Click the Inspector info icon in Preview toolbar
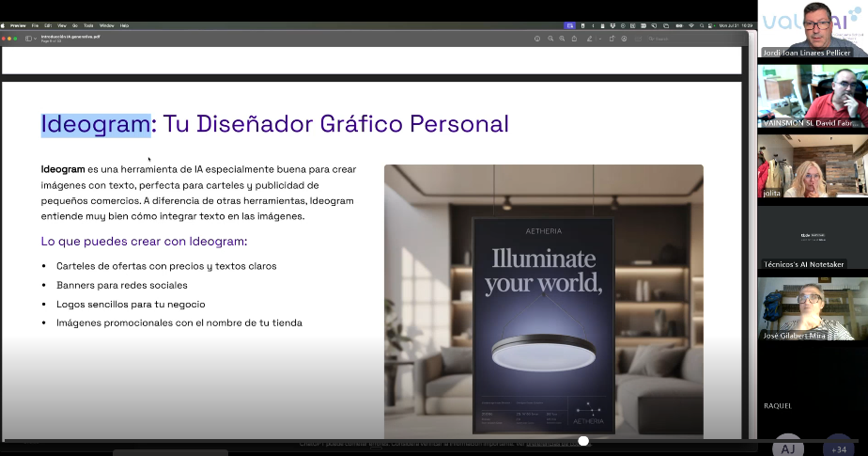 click(x=537, y=39)
